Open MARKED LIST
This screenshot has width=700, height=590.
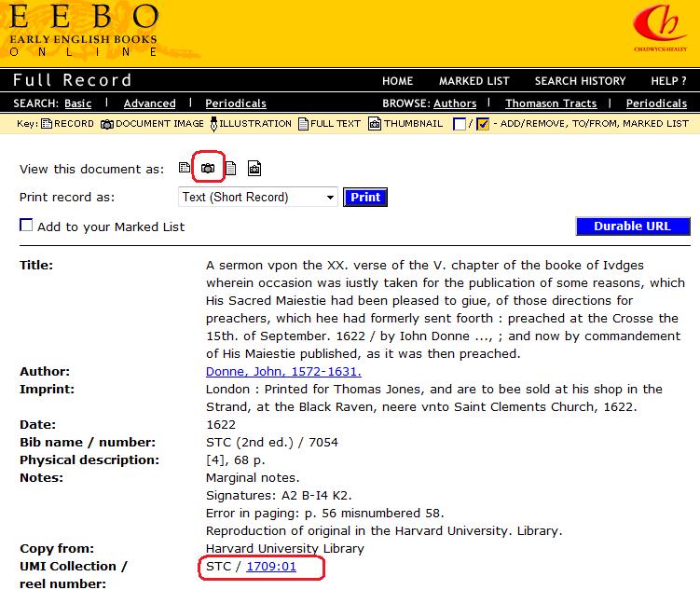point(474,81)
